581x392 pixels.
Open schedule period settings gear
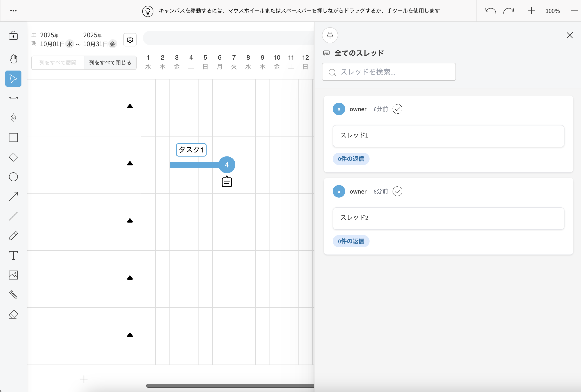(x=130, y=40)
